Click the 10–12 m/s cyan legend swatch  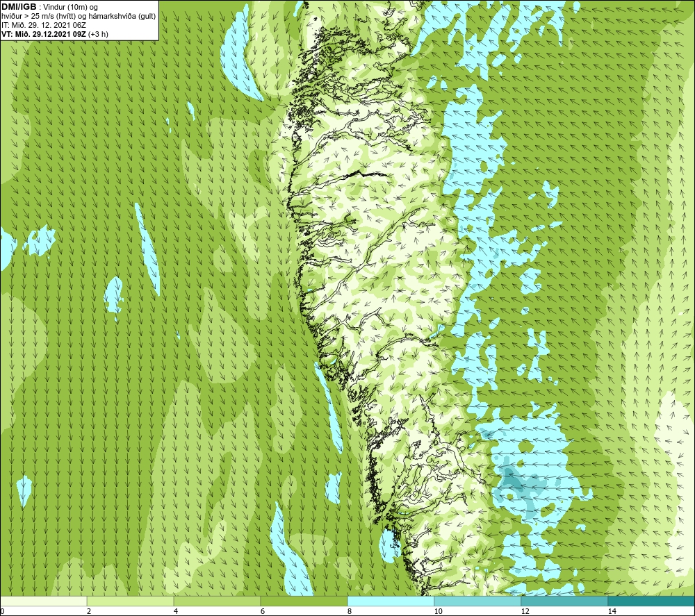coord(478,601)
